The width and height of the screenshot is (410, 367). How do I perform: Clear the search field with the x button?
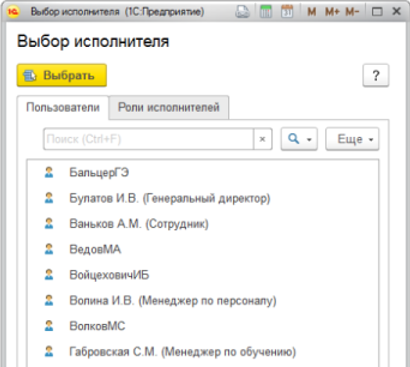(263, 139)
